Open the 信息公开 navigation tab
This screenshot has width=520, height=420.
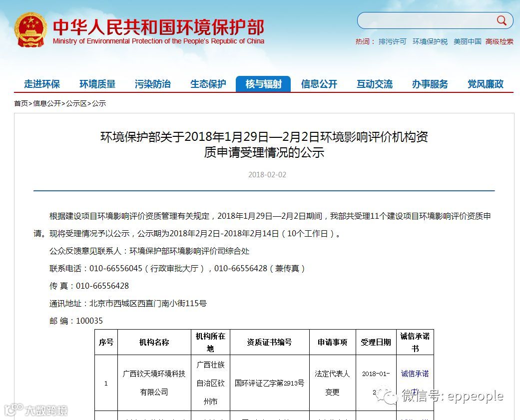319,84
